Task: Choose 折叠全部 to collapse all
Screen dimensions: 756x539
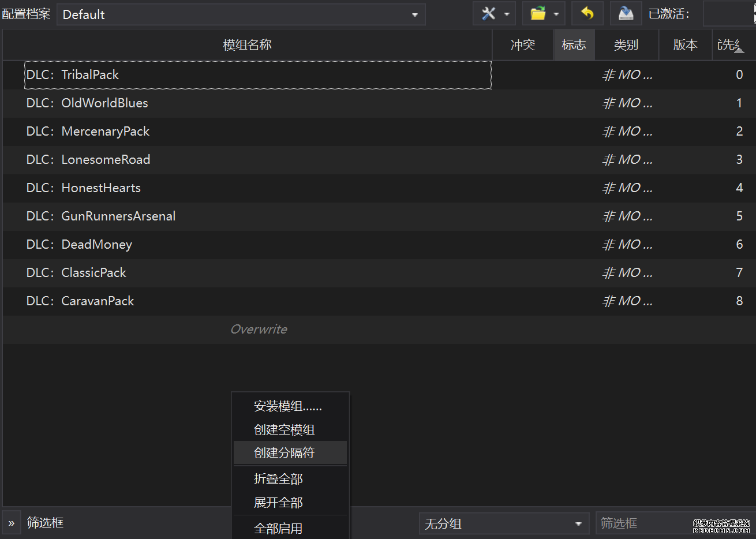Action: (278, 479)
